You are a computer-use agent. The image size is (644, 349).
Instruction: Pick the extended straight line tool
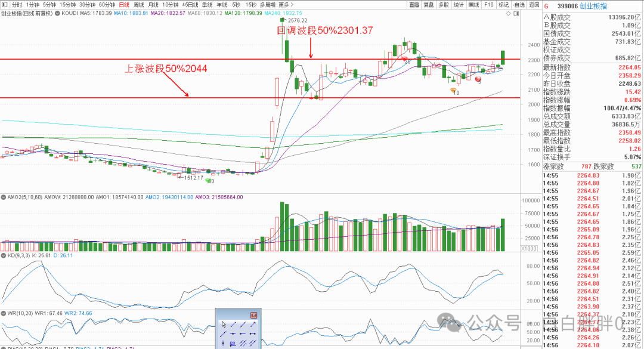tap(243, 325)
